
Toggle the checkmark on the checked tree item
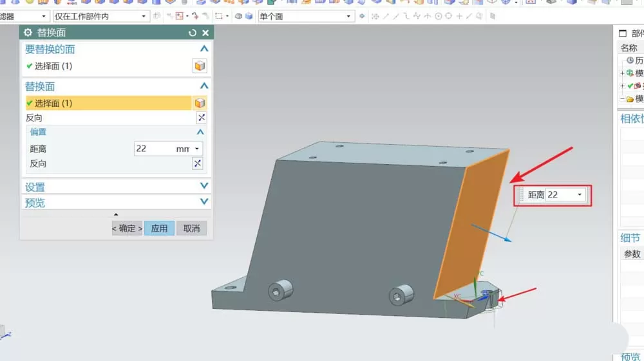[630, 86]
